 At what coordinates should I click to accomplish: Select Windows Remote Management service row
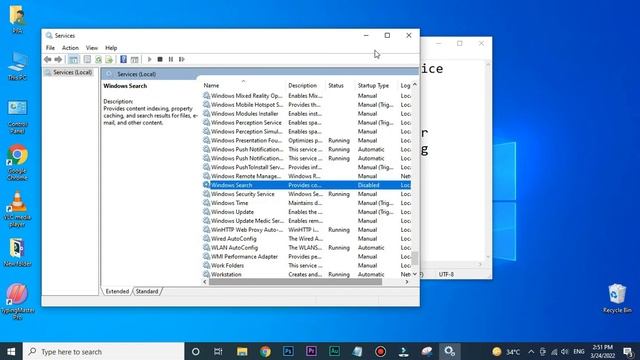coord(307,176)
